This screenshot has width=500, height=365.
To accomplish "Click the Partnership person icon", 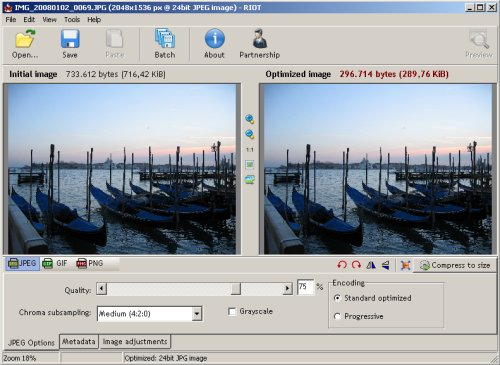I will click(260, 39).
